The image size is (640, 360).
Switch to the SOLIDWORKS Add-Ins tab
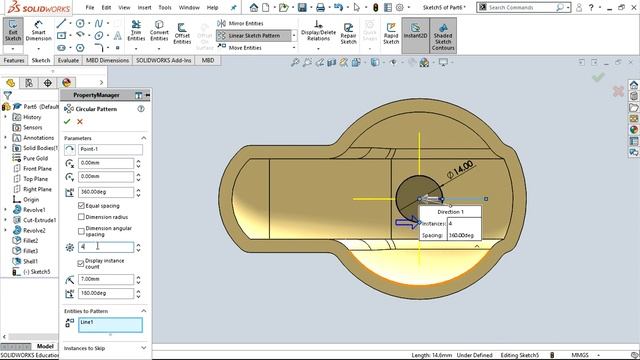[163, 60]
